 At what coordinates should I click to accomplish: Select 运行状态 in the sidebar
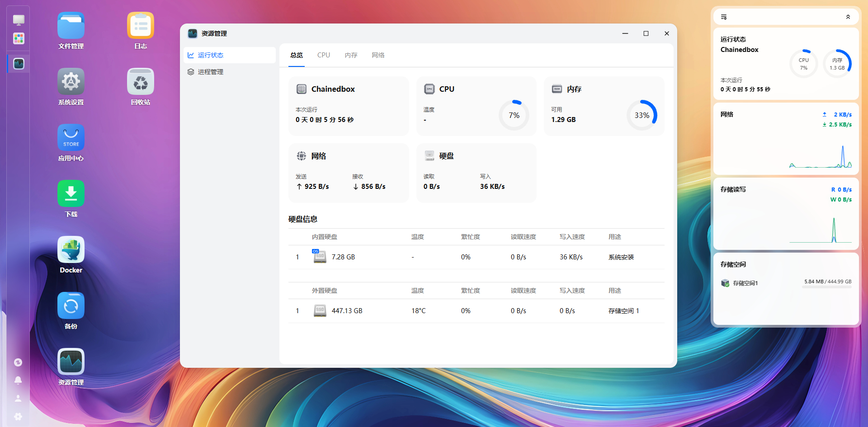pyautogui.click(x=230, y=55)
